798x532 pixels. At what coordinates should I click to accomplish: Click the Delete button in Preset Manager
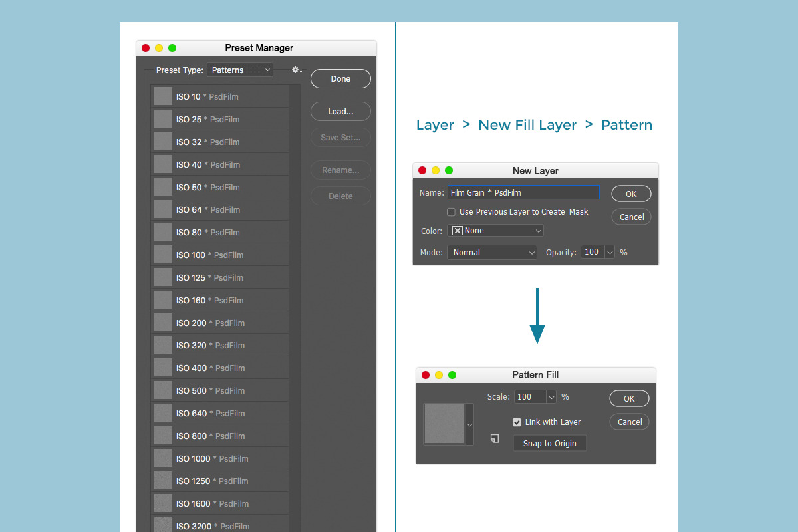tap(340, 196)
